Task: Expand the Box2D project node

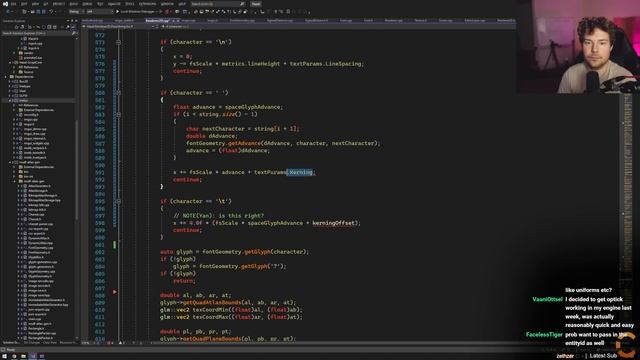Action: (10, 81)
